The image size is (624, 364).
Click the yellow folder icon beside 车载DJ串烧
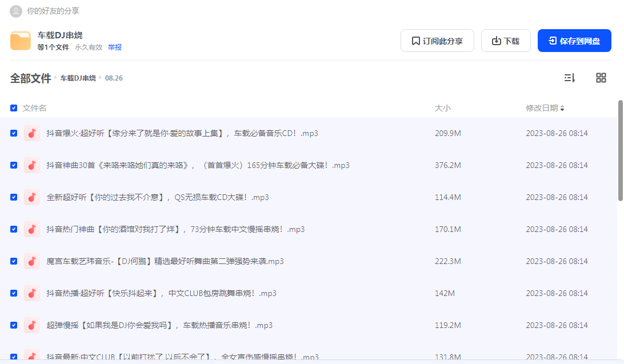point(21,41)
